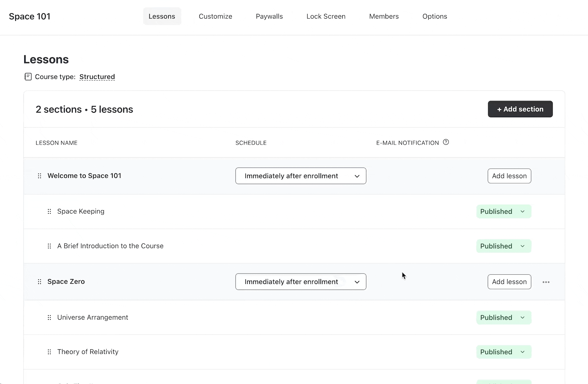This screenshot has width=588, height=384.
Task: Expand Published status for Space Keeping
Action: (503, 211)
